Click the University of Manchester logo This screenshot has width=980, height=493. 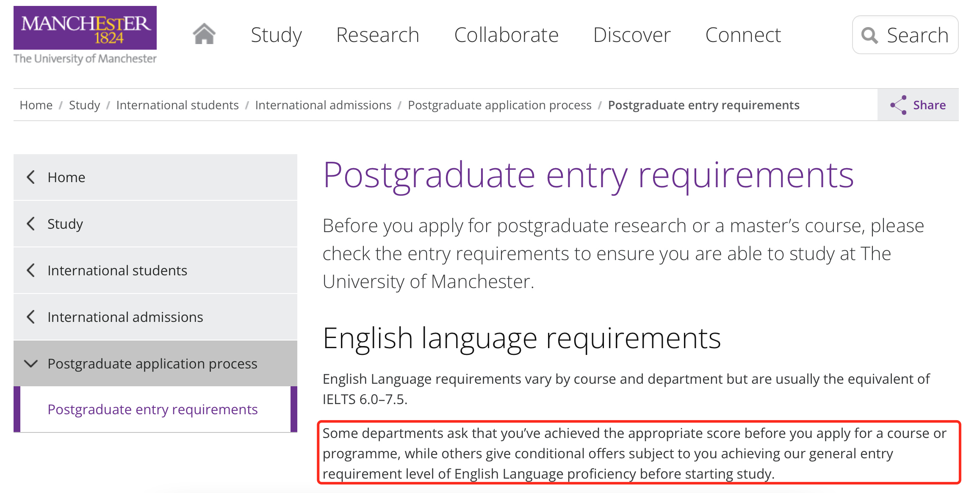(x=85, y=35)
